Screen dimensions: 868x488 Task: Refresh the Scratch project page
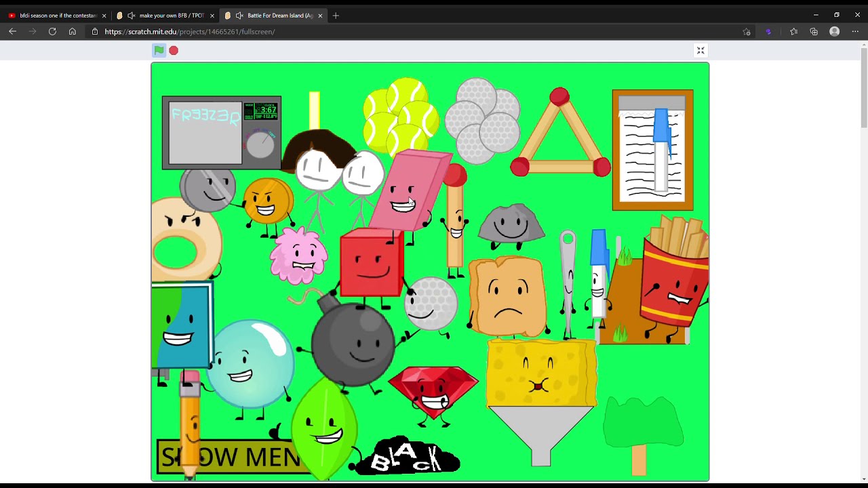pos(52,31)
